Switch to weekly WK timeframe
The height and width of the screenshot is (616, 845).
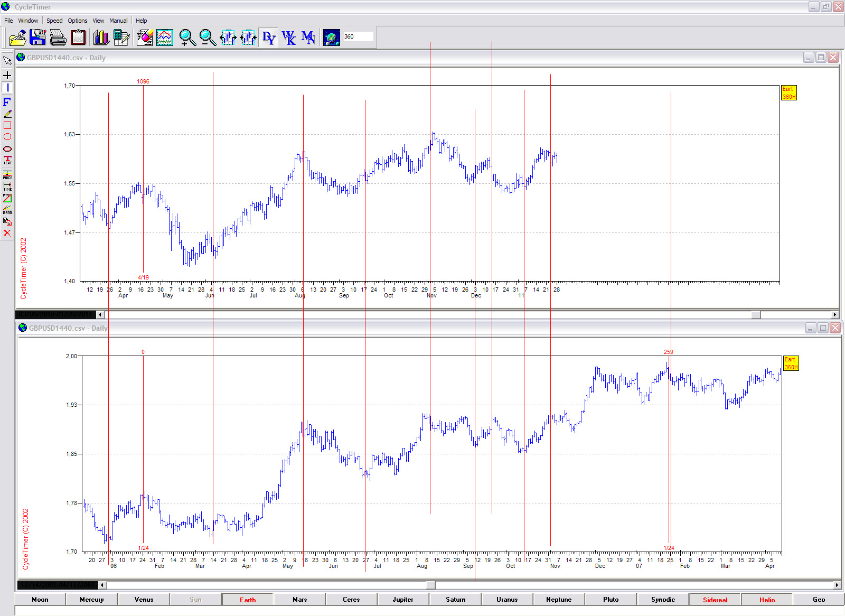coord(288,38)
